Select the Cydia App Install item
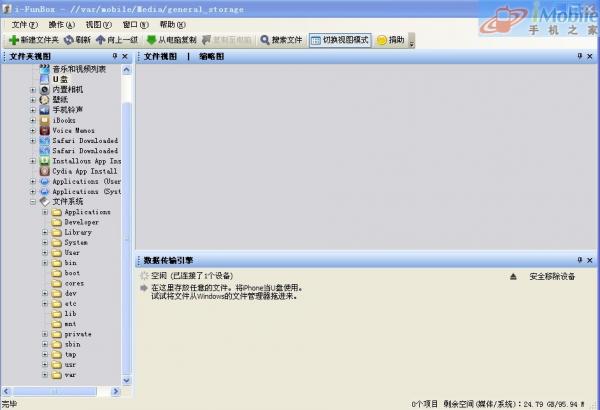This screenshot has width=600, height=410. (85, 171)
